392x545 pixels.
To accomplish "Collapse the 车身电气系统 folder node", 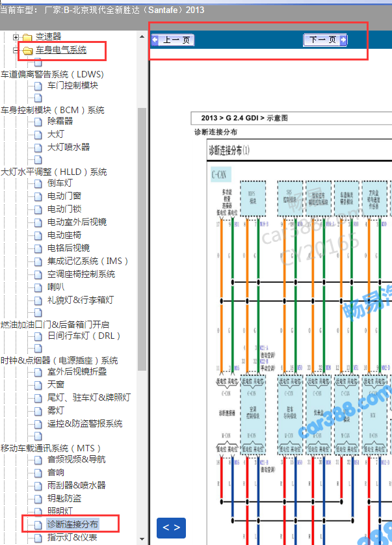I will 16,50.
